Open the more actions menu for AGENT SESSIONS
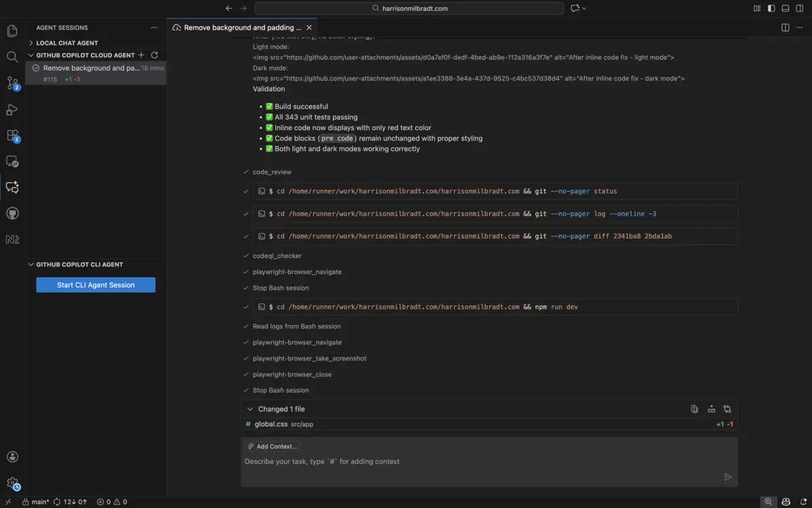The image size is (812, 508). tap(154, 27)
